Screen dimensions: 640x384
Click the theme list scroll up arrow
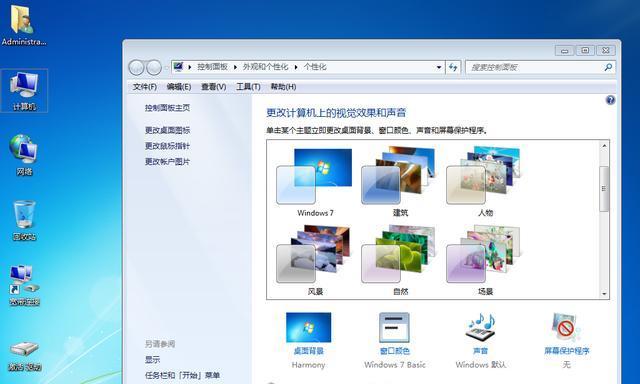click(604, 146)
